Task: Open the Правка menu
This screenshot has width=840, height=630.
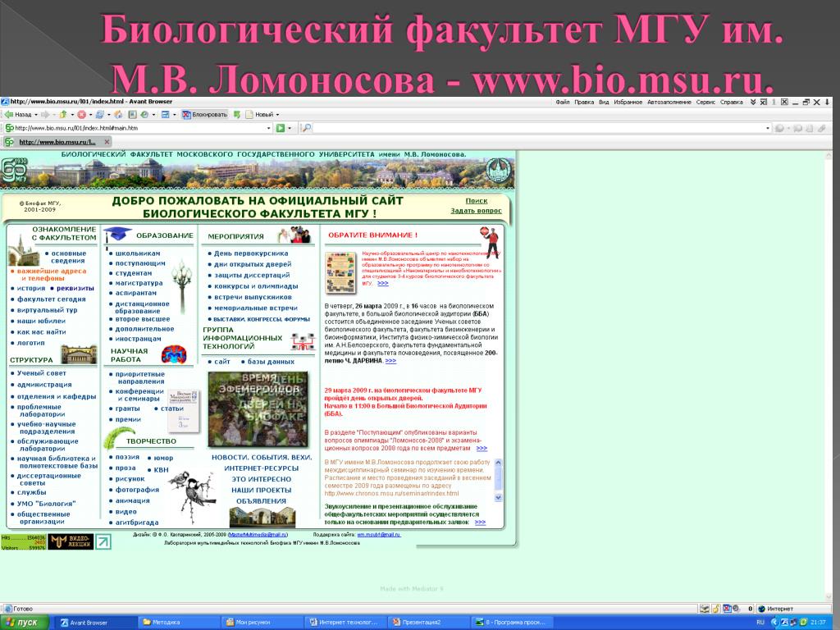Action: pyautogui.click(x=584, y=102)
